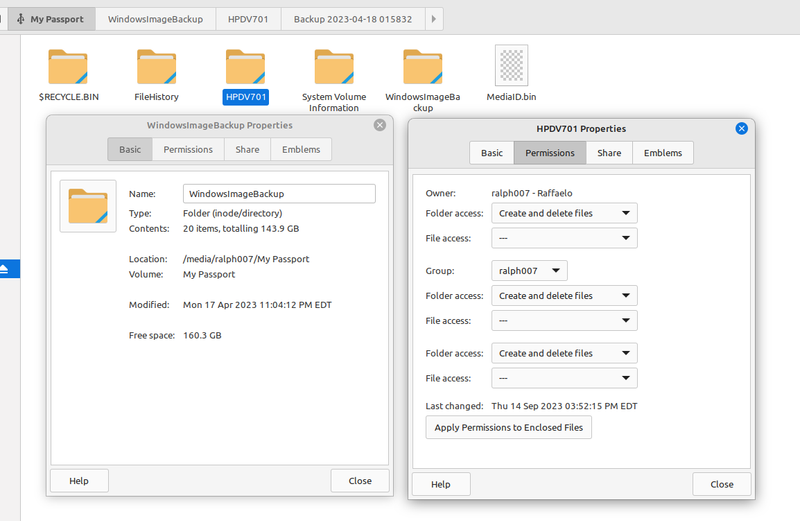Screen dimensions: 800x521
Task: Select the WindowsImageBackup folder icon
Action: pyautogui.click(x=423, y=67)
